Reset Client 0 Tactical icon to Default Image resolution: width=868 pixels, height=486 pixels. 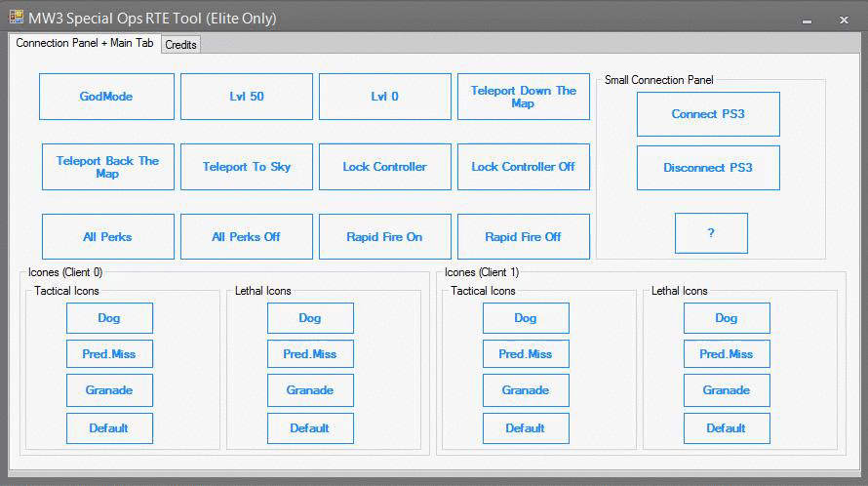109,428
